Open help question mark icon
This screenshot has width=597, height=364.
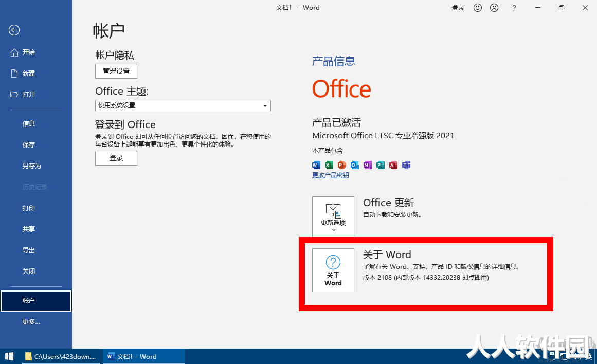(514, 8)
